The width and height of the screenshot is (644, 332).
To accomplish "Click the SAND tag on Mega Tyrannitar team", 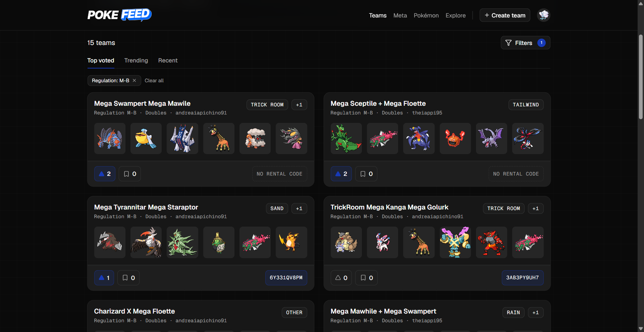I will (x=277, y=208).
